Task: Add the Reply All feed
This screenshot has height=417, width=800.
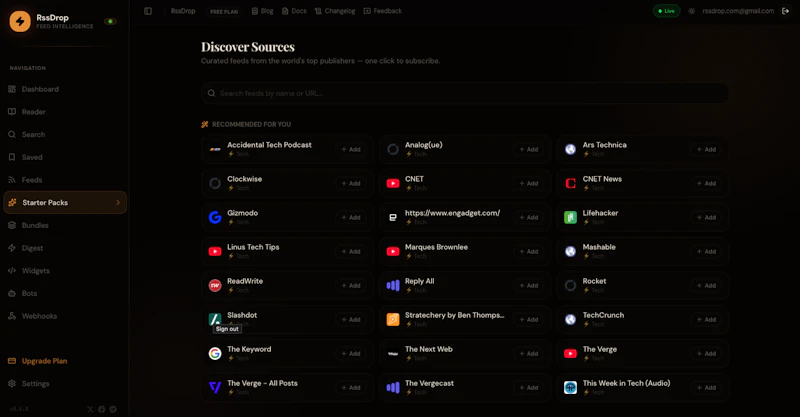Action: [529, 285]
